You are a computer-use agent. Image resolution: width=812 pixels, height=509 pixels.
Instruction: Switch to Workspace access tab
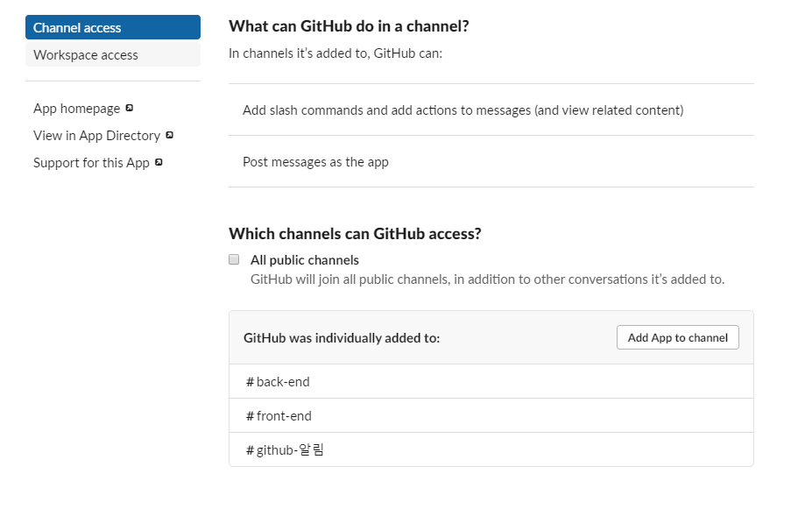click(113, 55)
